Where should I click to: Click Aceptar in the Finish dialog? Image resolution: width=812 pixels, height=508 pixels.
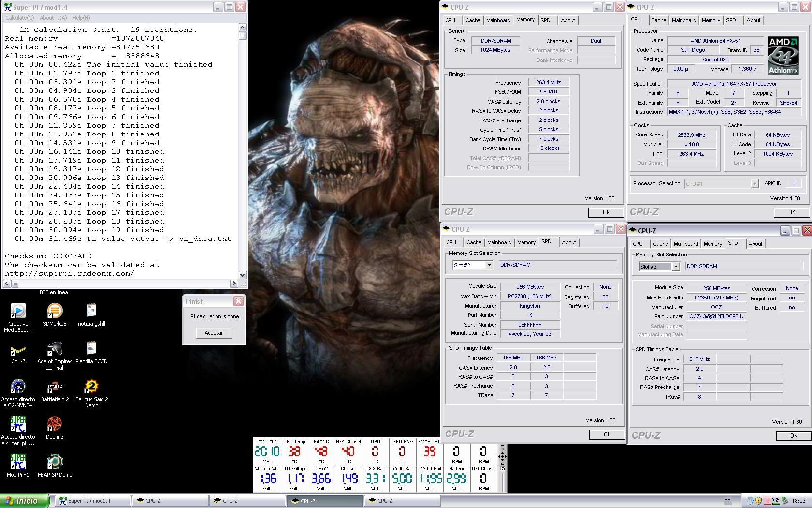click(x=214, y=333)
